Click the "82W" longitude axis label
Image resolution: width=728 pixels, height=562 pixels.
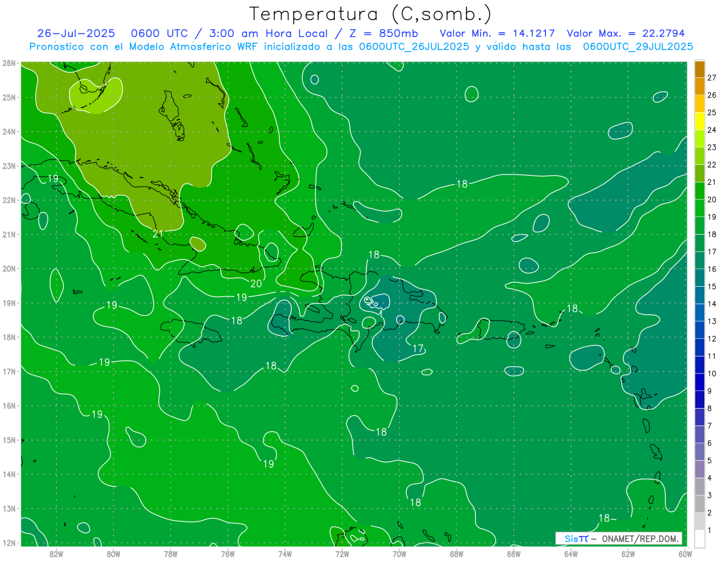tap(56, 554)
